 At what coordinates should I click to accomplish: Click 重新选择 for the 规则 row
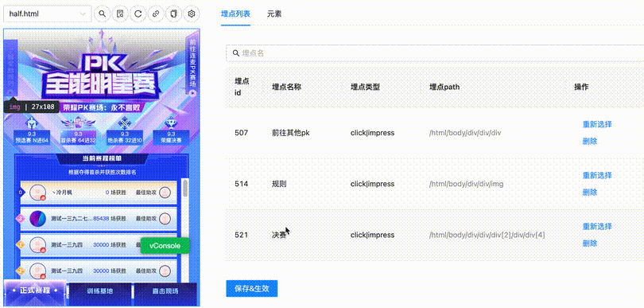(597, 175)
